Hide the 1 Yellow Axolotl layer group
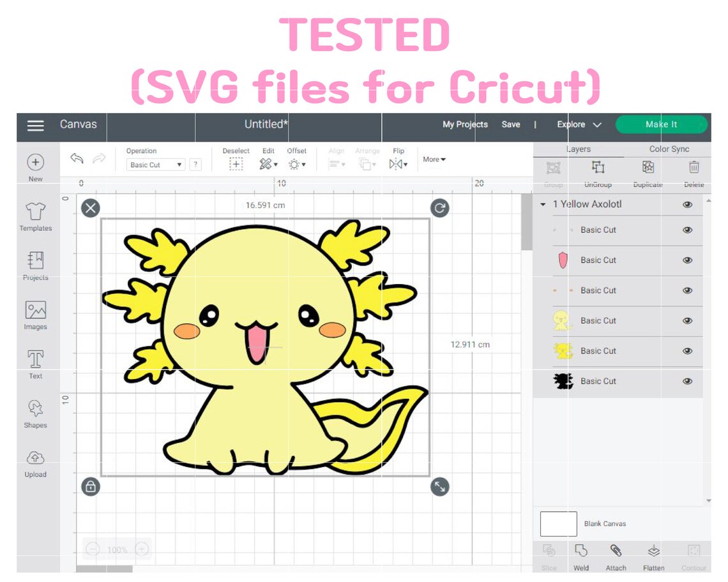Screen dimensions: 728x582 688,204
